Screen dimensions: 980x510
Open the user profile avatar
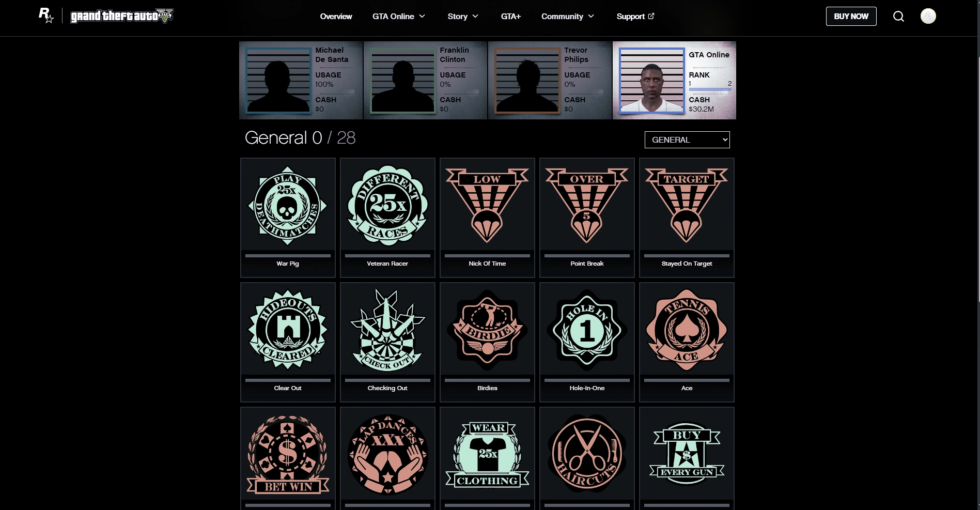pos(928,16)
